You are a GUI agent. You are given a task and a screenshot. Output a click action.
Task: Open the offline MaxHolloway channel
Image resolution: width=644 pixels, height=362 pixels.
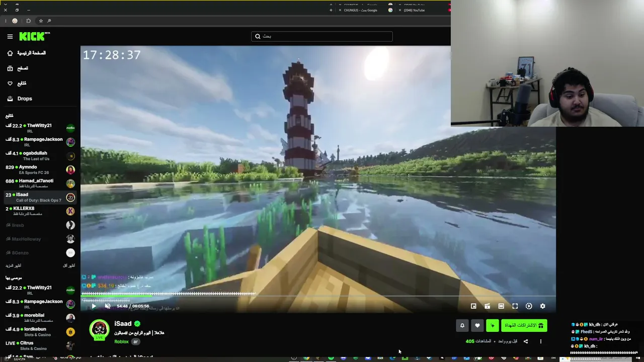click(39, 239)
